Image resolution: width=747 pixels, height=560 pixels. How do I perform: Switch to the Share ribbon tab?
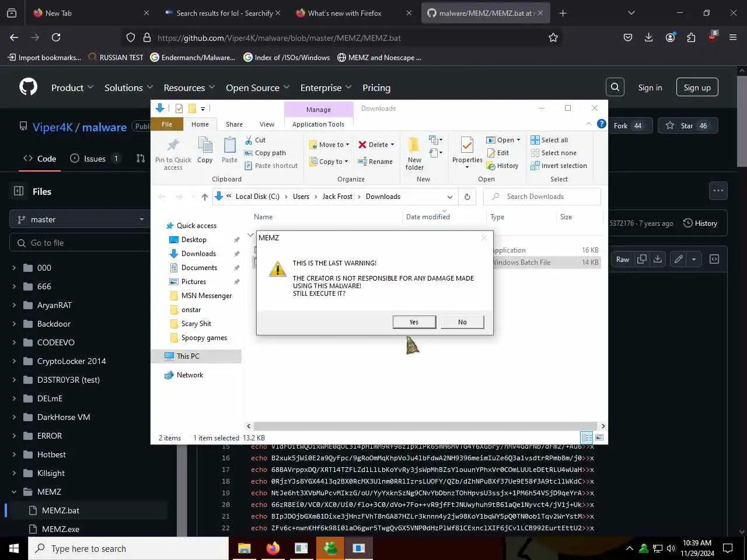click(x=234, y=124)
